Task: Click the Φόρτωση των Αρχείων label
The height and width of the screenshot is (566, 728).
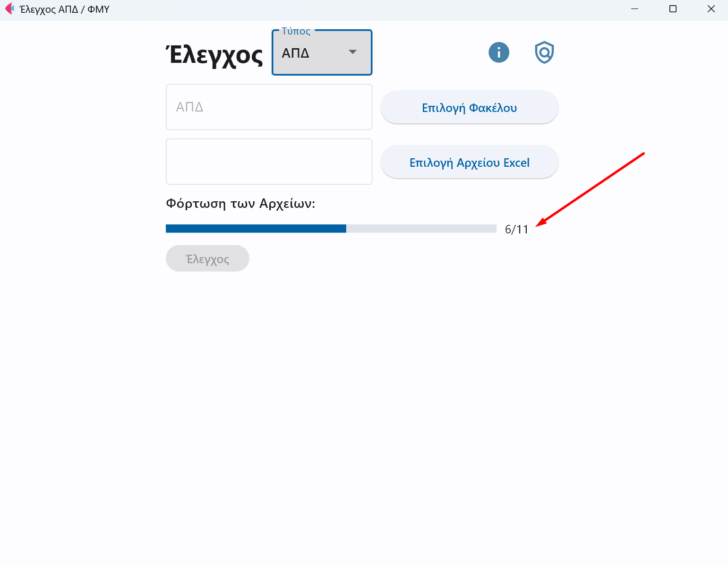Action: [240, 204]
